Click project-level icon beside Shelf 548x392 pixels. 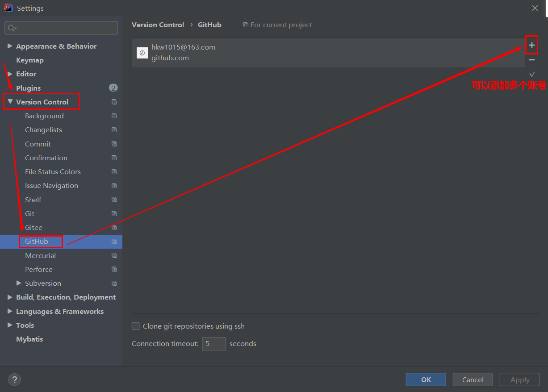pyautogui.click(x=114, y=200)
